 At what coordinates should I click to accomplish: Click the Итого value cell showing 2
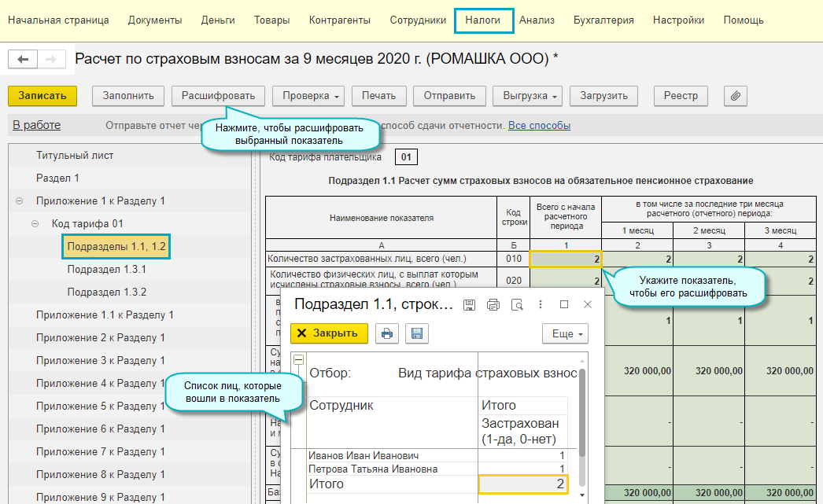[523, 484]
